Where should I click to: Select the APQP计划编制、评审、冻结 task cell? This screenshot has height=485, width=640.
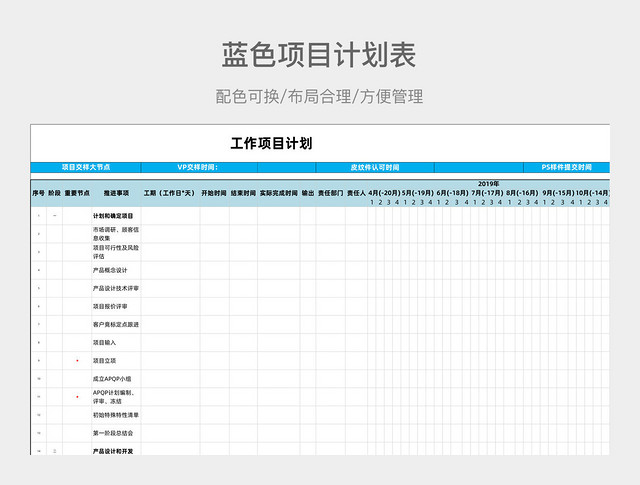(116, 397)
